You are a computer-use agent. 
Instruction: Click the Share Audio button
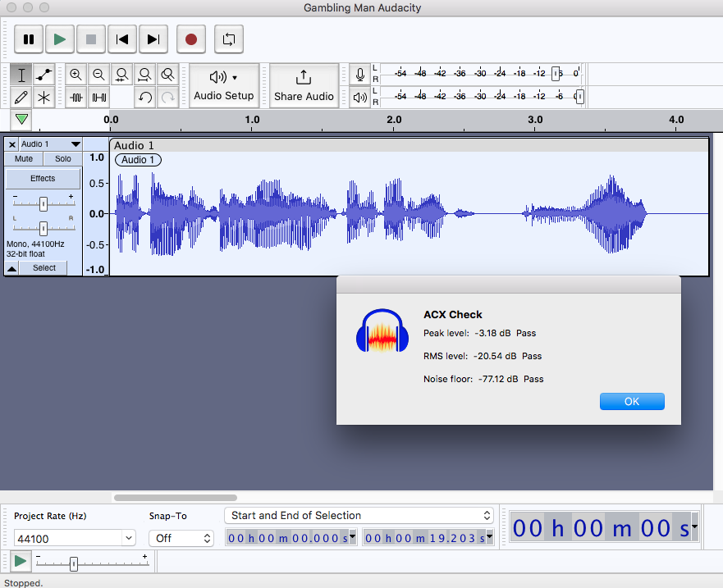point(304,86)
